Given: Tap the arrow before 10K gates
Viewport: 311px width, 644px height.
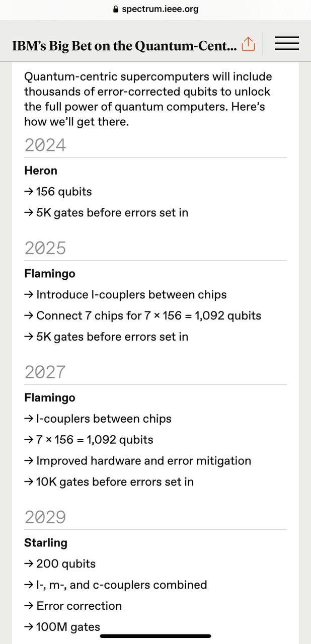Looking at the screenshot, I should 29,482.
